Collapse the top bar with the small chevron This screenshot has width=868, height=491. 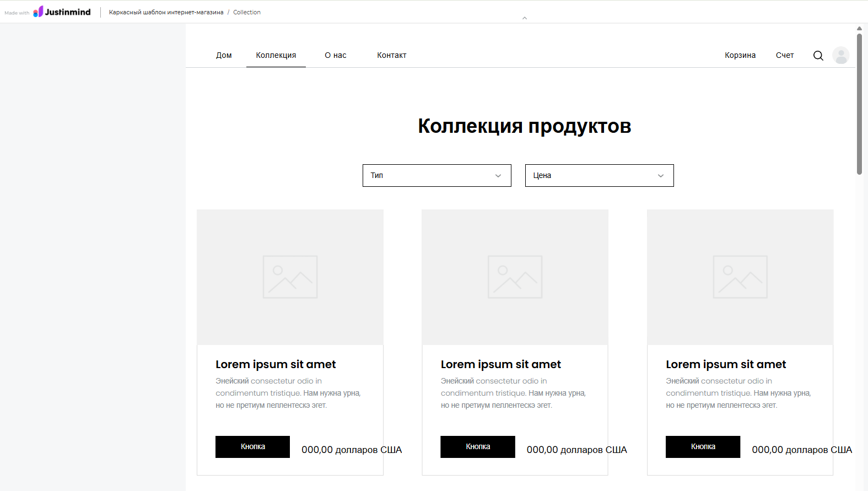click(x=525, y=18)
